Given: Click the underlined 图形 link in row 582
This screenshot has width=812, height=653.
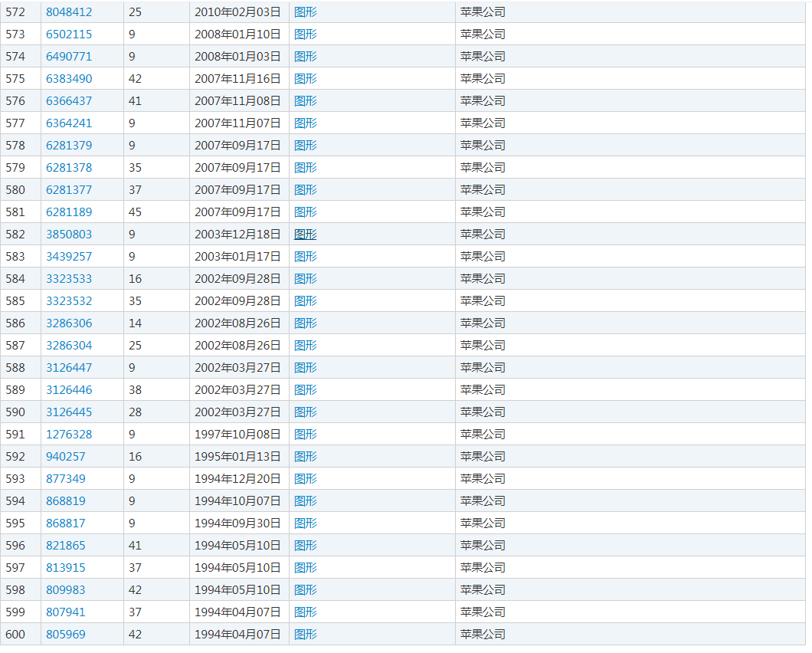Looking at the screenshot, I should [x=306, y=235].
